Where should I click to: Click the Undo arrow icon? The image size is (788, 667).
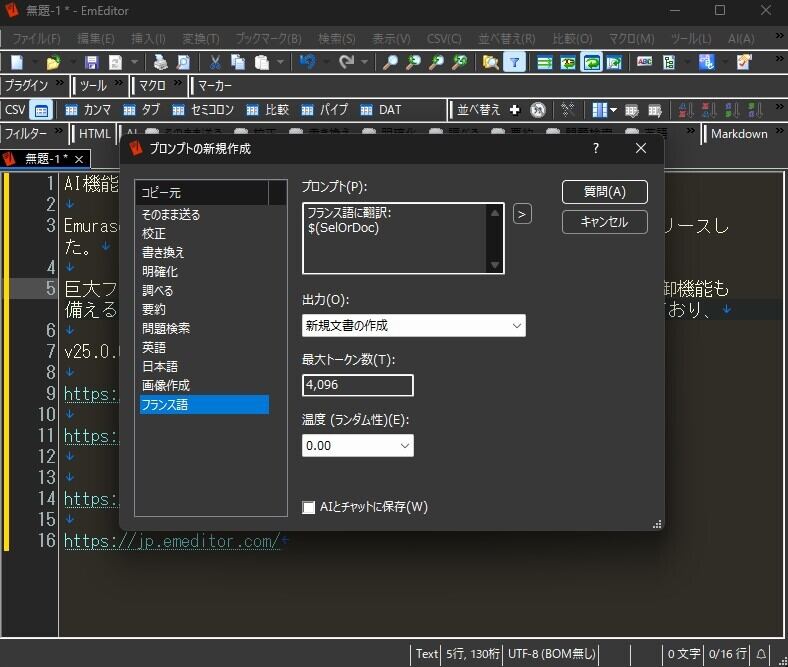point(308,62)
